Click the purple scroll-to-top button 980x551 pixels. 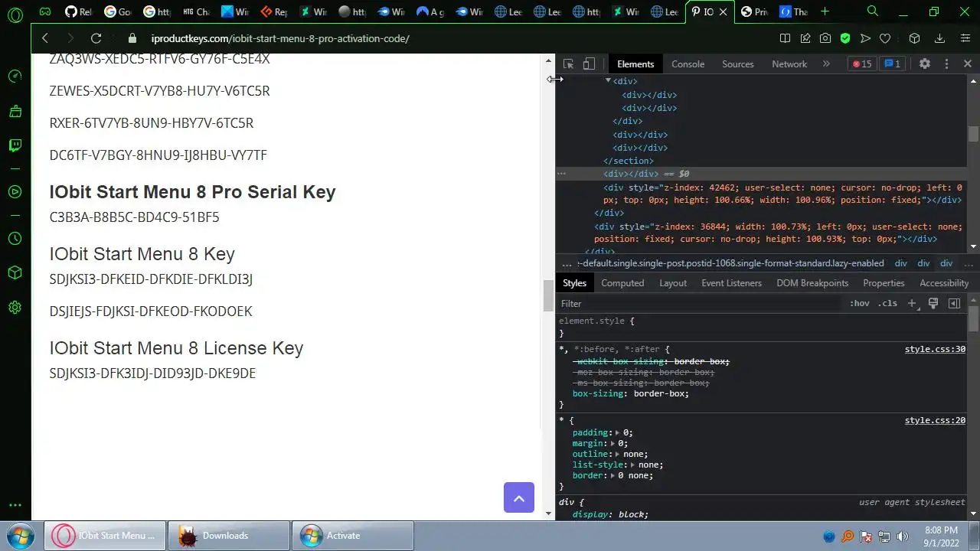tap(518, 498)
